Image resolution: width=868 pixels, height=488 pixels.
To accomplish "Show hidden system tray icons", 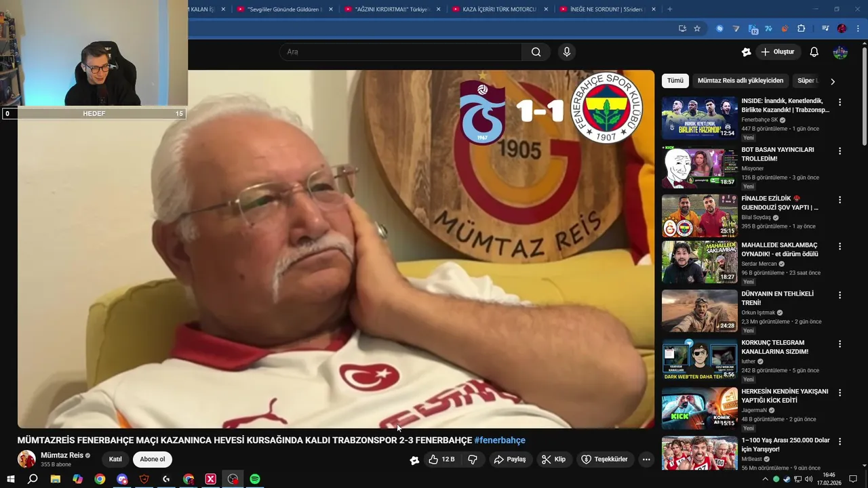I will pyautogui.click(x=766, y=479).
